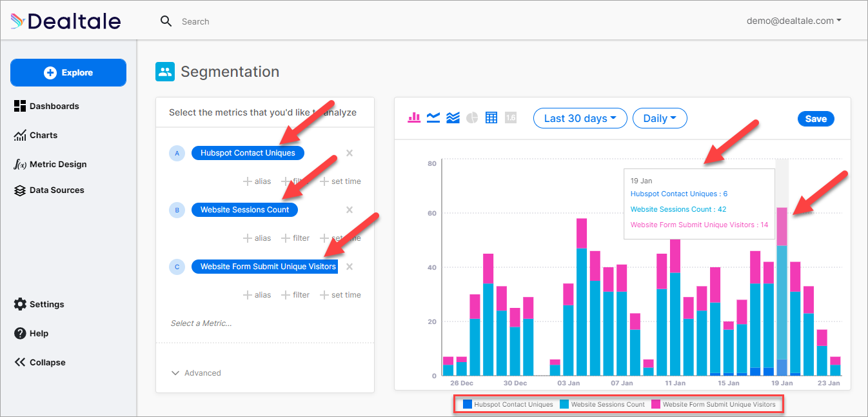The image size is (868, 417).
Task: Click metric letter badge A
Action: pyautogui.click(x=177, y=153)
